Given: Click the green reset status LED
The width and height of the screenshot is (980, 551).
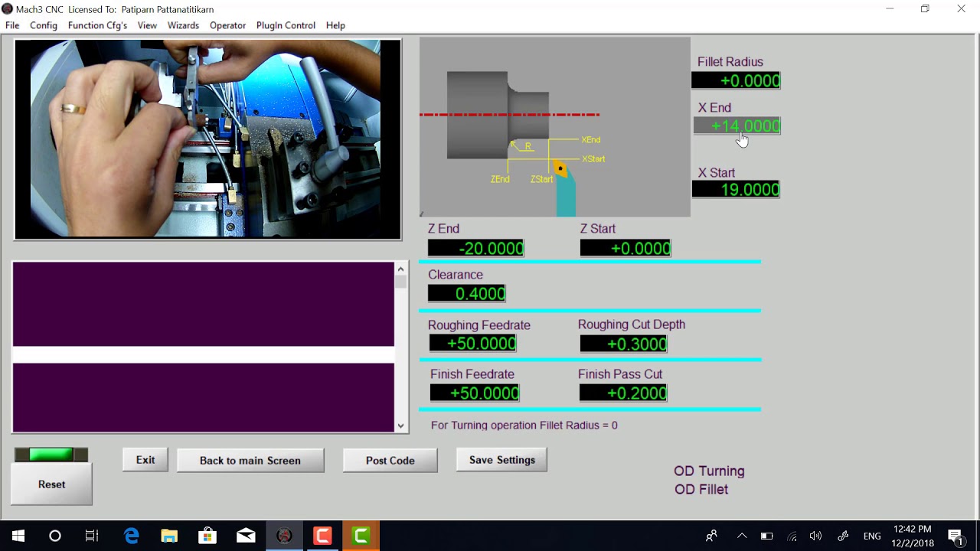Looking at the screenshot, I should pos(51,455).
